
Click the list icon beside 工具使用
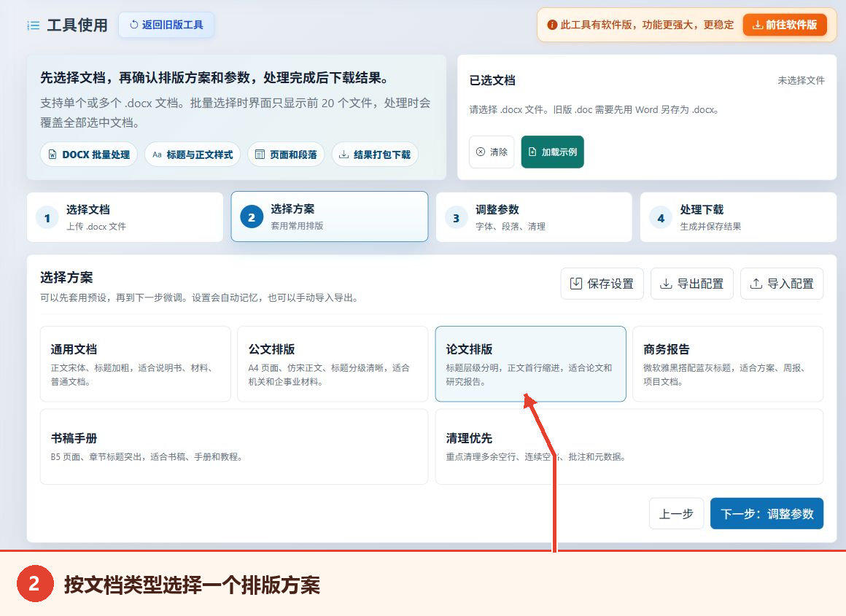(34, 26)
